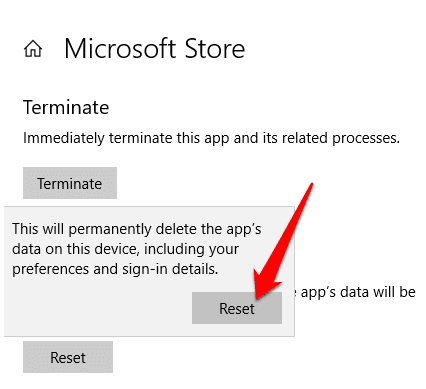Viewport: 426px width, 389px height.
Task: Click the Reset button below the flyout
Action: click(68, 357)
